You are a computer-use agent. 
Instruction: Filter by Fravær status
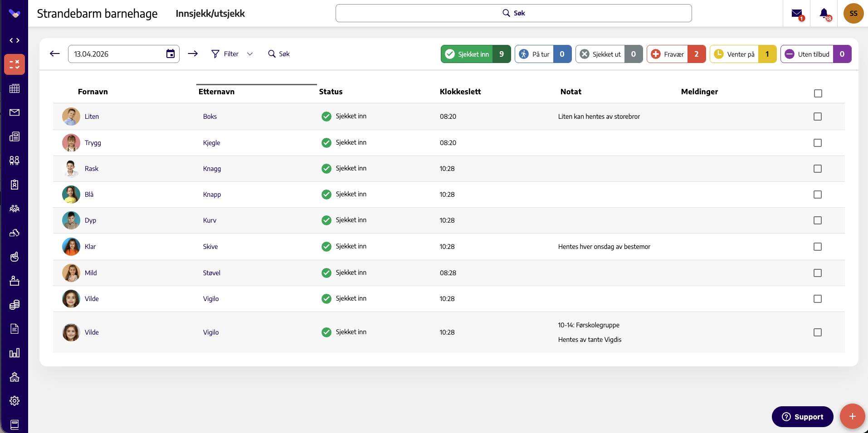(676, 54)
